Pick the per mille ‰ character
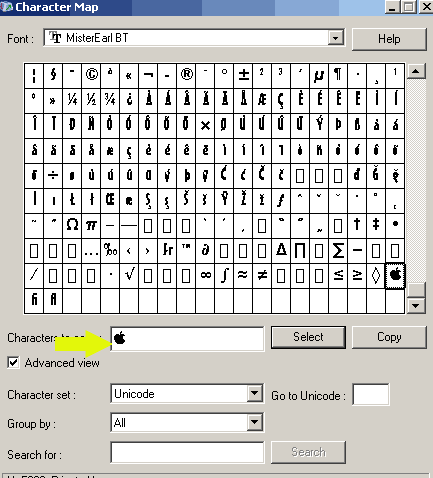 [110, 251]
